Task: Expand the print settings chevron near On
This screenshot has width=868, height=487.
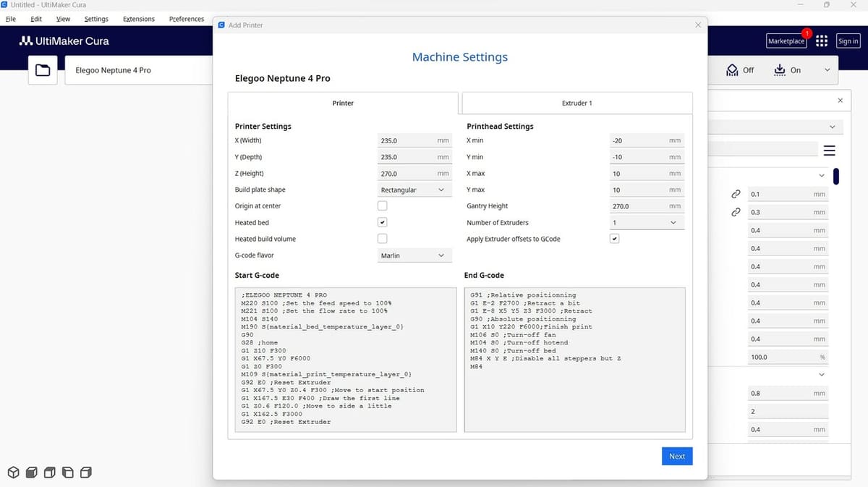Action: click(827, 70)
